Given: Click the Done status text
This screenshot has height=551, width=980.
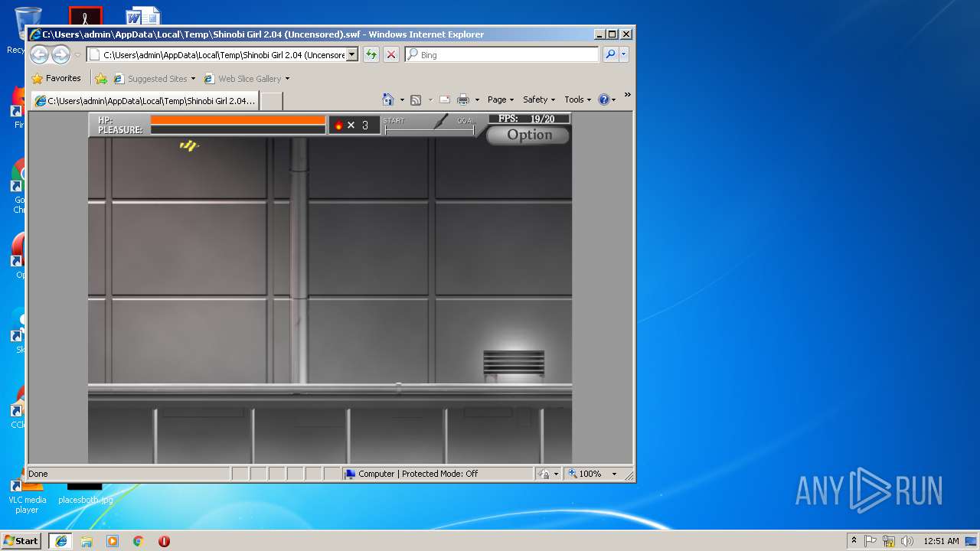Looking at the screenshot, I should [x=38, y=474].
